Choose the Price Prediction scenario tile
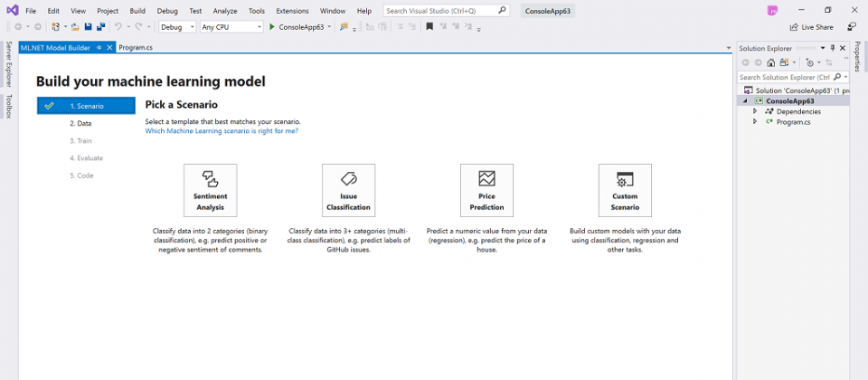868x380 pixels. [486, 190]
